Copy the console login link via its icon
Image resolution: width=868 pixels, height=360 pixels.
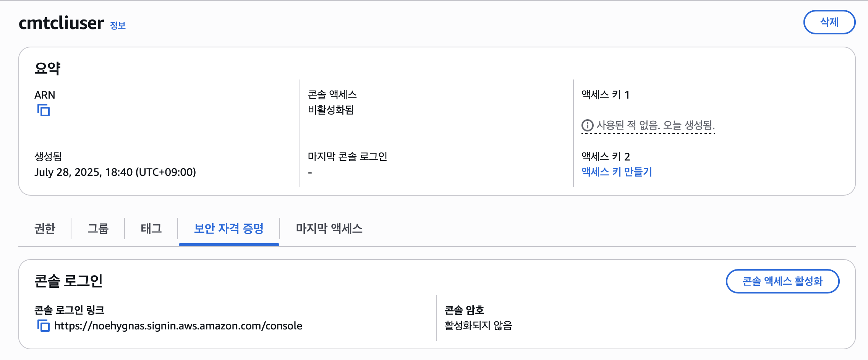click(44, 326)
